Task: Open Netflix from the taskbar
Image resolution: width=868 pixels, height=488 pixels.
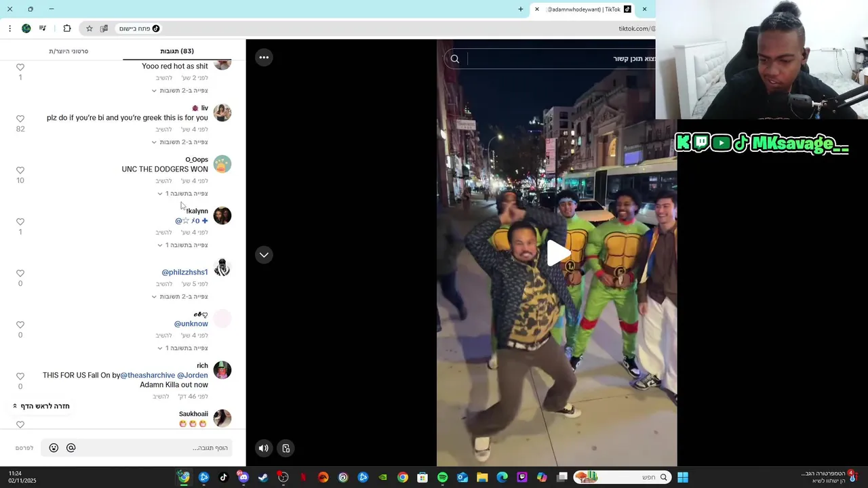Action: 303,478
